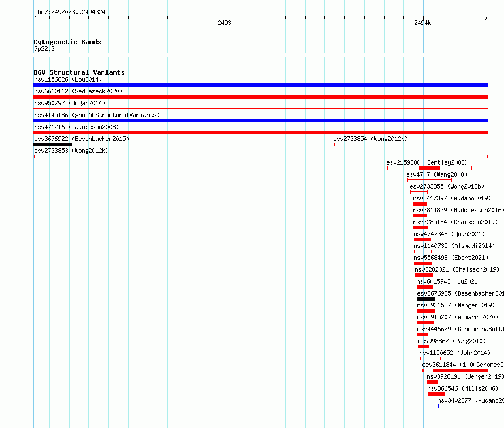Viewport: 504px width, 428px height.
Task: Click nsv5915207 (Almarri2020) label
Action: 458,317
